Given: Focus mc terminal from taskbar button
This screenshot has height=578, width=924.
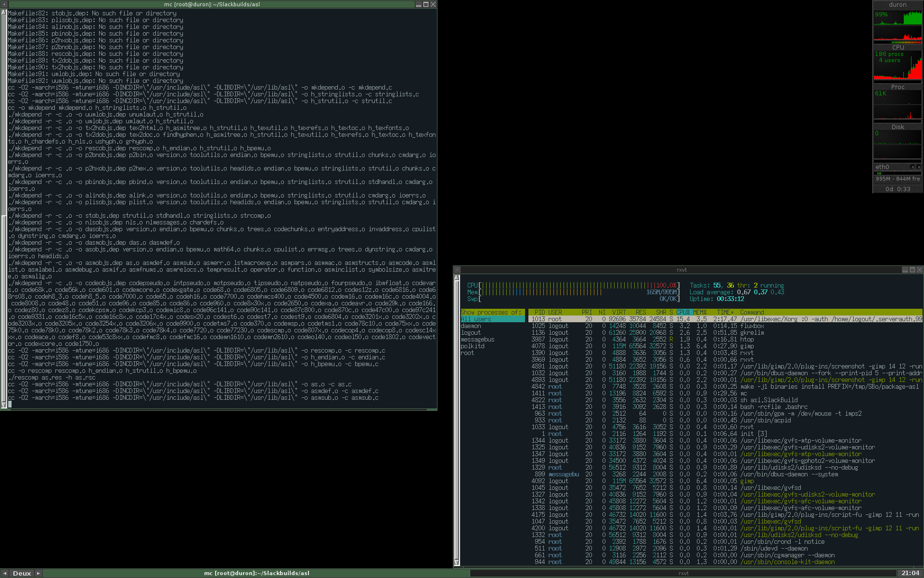Looking at the screenshot, I should [257, 573].
